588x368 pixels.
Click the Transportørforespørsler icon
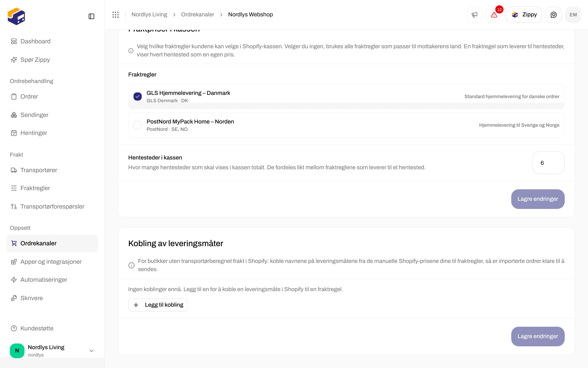[14, 206]
